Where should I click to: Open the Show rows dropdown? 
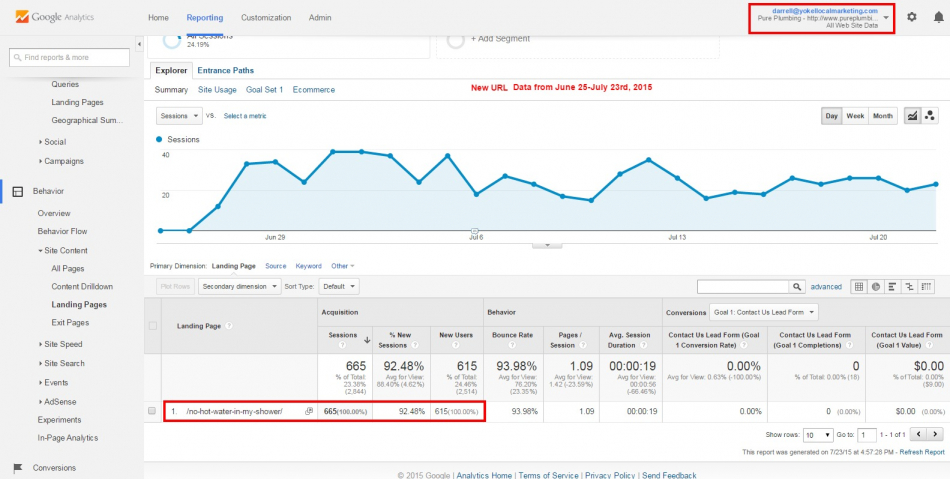click(819, 435)
